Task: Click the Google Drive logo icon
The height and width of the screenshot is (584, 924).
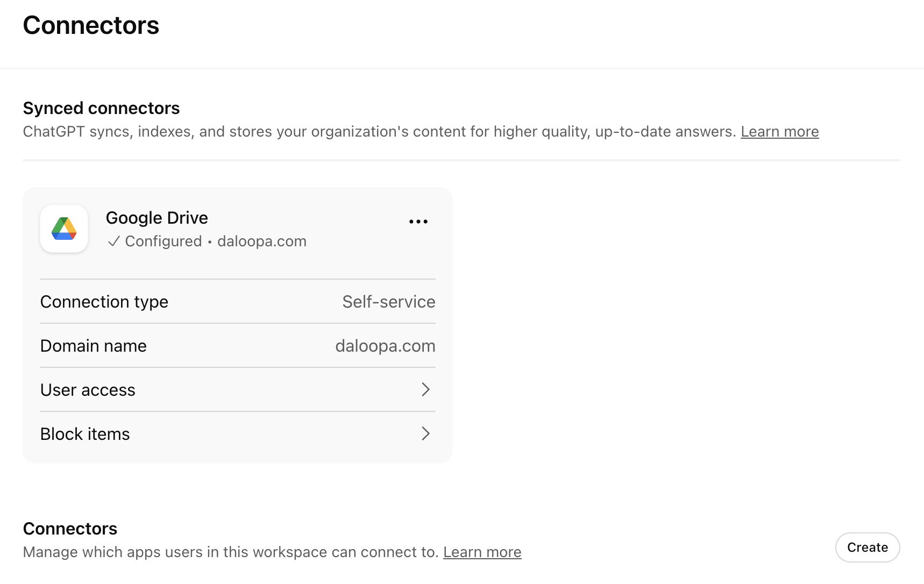Action: pyautogui.click(x=64, y=229)
